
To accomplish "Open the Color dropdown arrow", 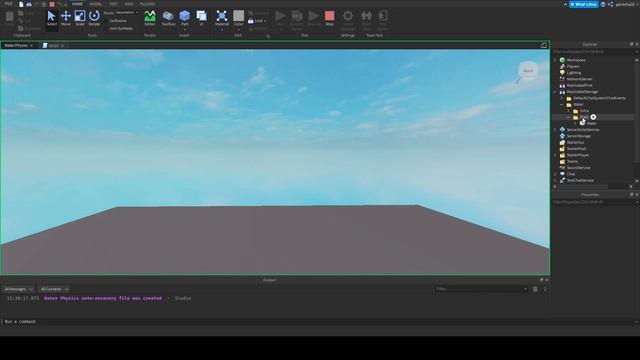I will click(238, 29).
